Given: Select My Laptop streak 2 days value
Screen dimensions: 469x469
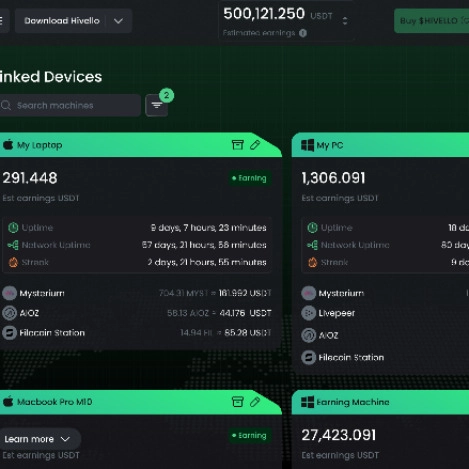Looking at the screenshot, I should point(207,262).
